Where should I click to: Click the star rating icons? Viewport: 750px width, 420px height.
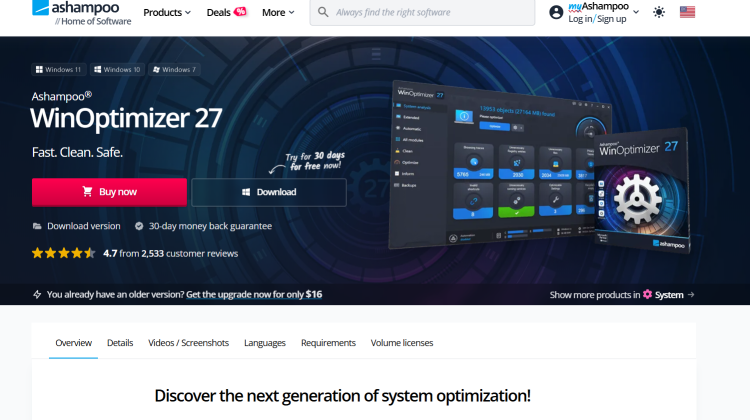tap(64, 253)
